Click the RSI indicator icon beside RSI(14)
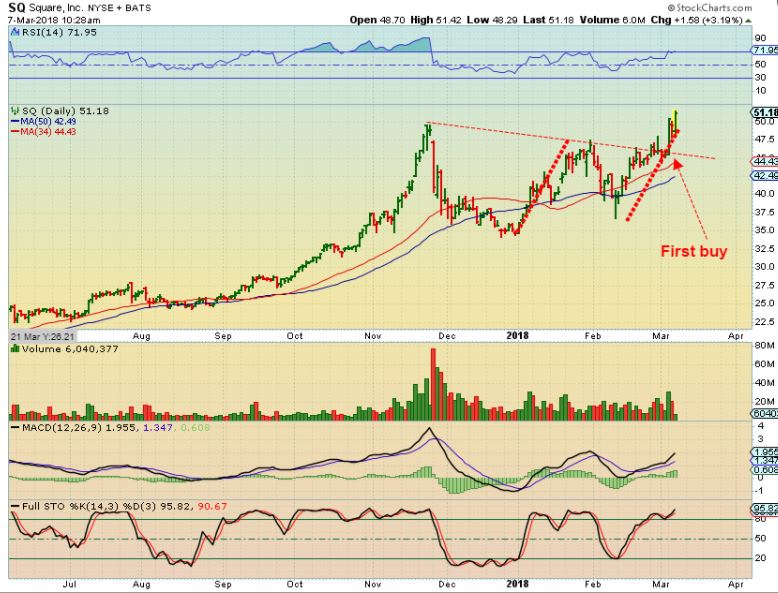This screenshot has width=778, height=593. (14, 32)
